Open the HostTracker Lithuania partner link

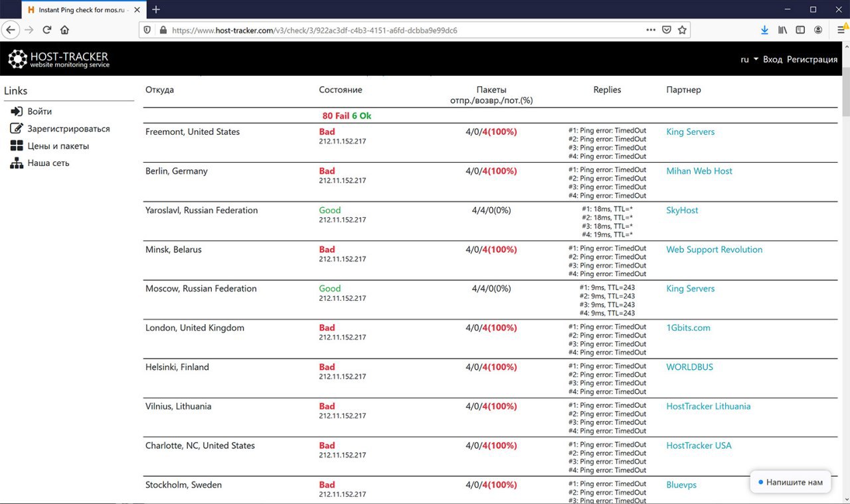[x=709, y=406]
